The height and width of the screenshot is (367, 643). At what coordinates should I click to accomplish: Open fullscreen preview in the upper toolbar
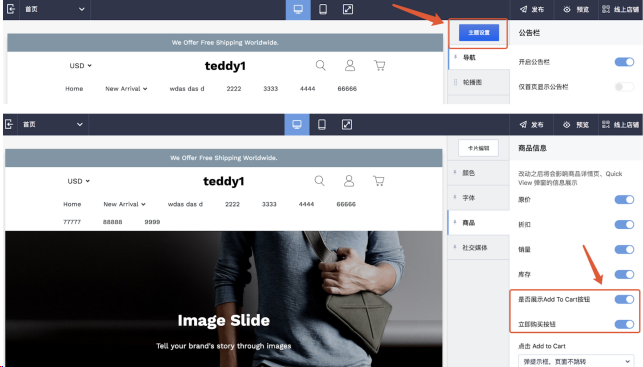tap(348, 9)
